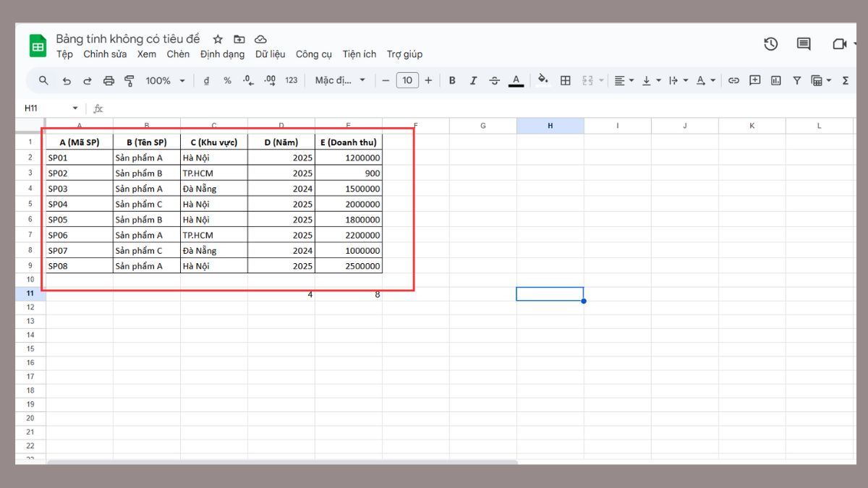
Task: Toggle italic formatting
Action: (x=473, y=80)
